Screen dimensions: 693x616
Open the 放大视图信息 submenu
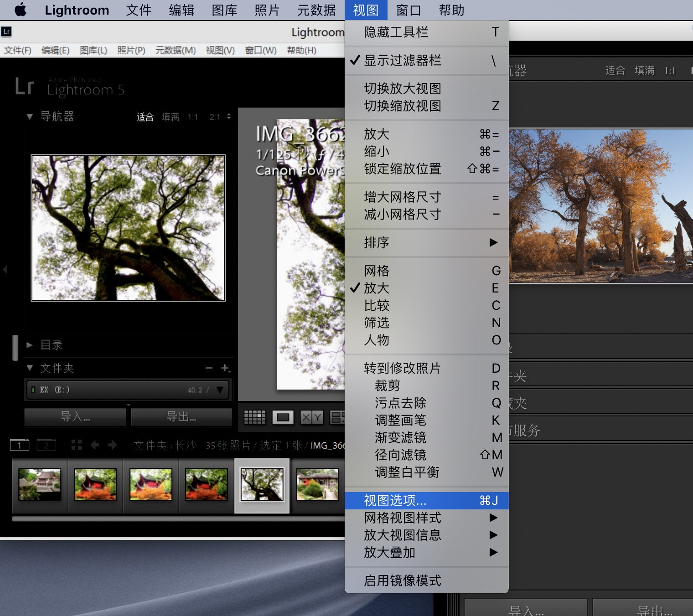pyautogui.click(x=427, y=535)
